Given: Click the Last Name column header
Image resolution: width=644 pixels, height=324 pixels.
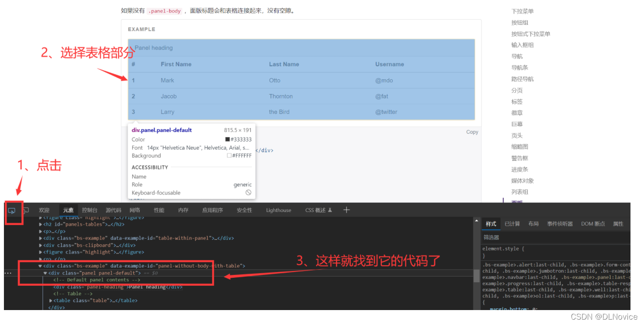Looking at the screenshot, I should [x=284, y=64].
